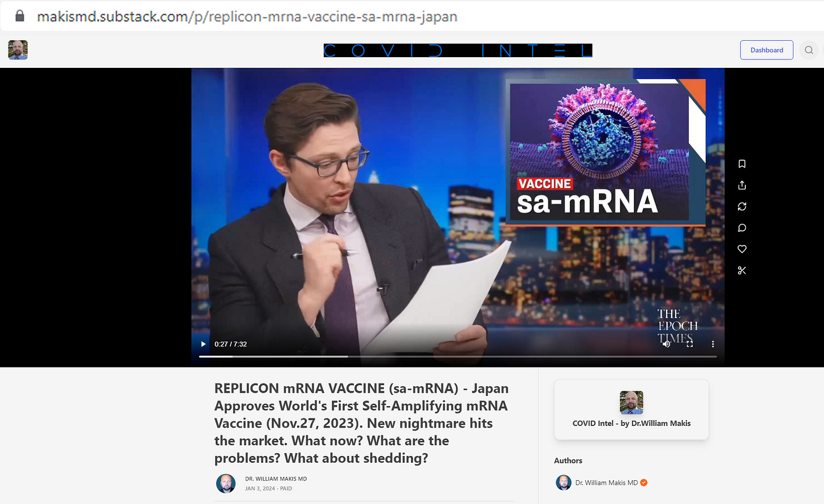Click the video frame of the news anchor
Screen dimensions: 824x504
point(458,217)
